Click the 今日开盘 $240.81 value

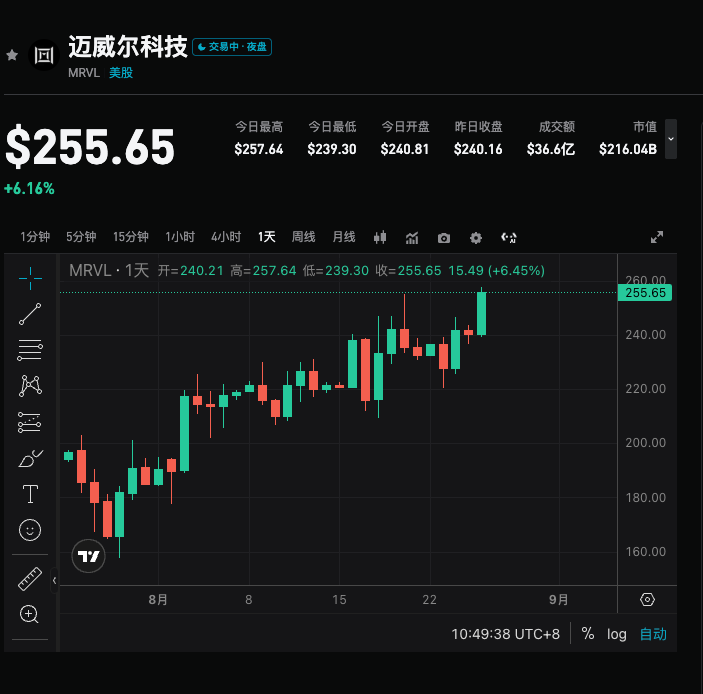(405, 149)
